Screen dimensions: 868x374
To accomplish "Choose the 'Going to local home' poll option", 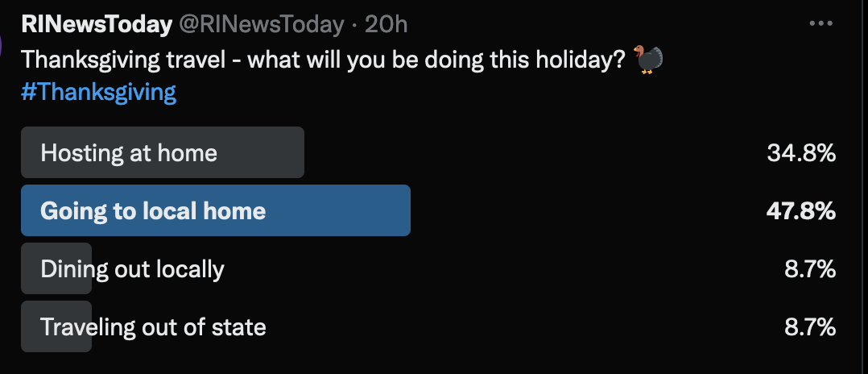I will click(x=153, y=210).
